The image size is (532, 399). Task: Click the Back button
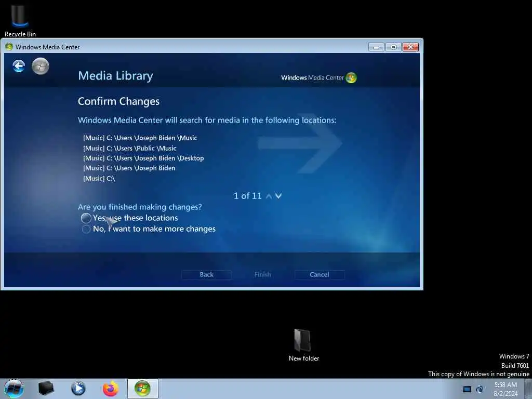point(207,274)
